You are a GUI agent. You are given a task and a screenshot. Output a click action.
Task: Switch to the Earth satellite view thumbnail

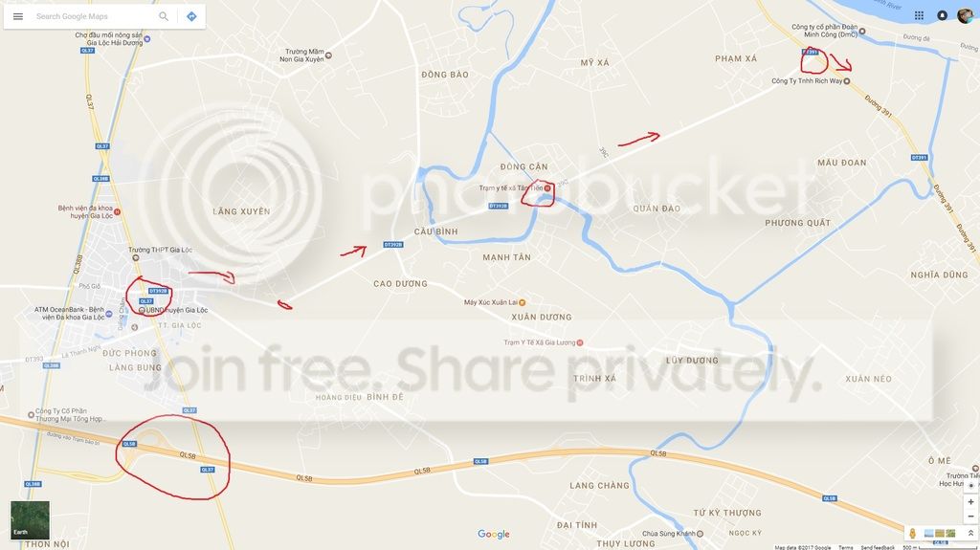[30, 520]
